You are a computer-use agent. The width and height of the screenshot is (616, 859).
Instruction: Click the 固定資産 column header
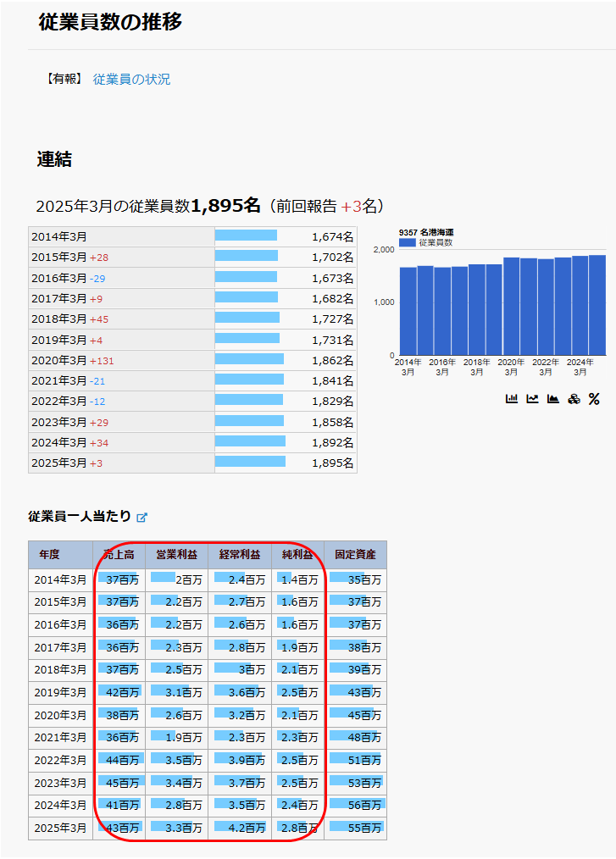355,555
